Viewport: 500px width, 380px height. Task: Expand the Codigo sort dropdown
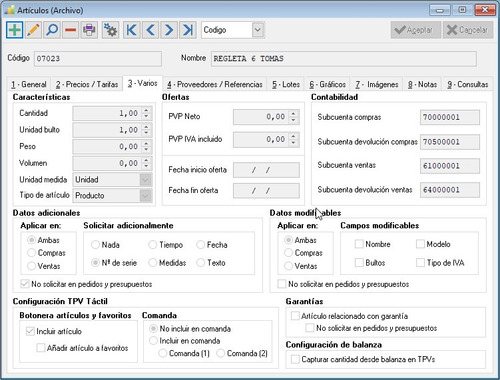(258, 30)
